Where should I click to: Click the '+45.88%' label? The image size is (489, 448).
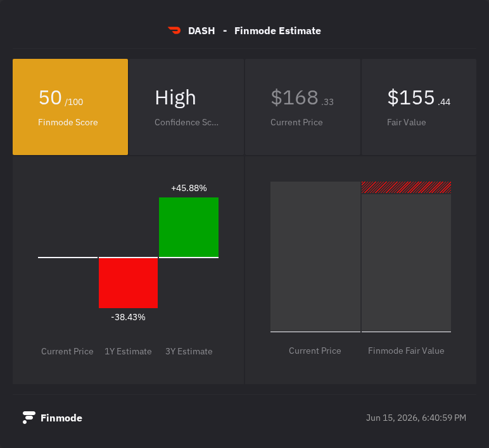click(x=189, y=188)
